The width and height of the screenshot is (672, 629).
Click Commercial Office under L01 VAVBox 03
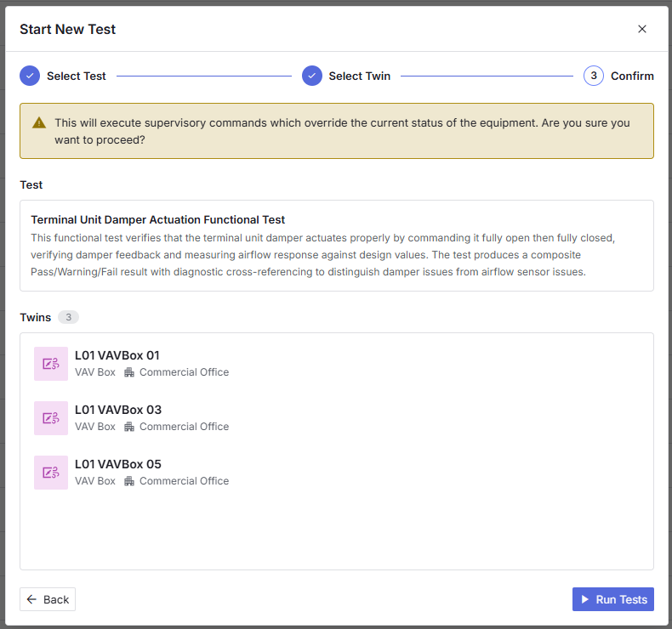[x=185, y=427]
